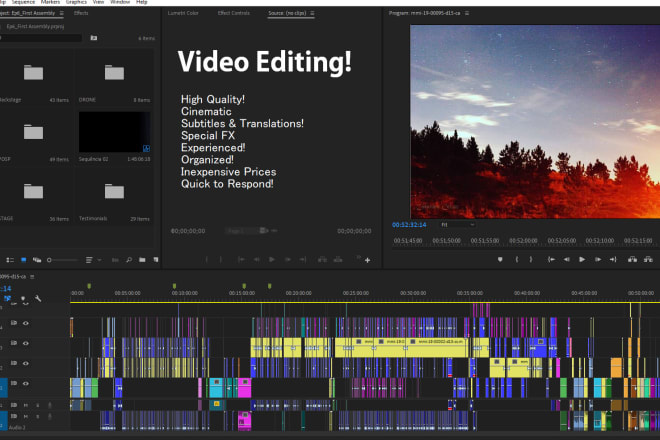Image resolution: width=660 pixels, height=440 pixels.
Task: Click timeline ruler at 00:20:00:00
Action: coord(298,293)
